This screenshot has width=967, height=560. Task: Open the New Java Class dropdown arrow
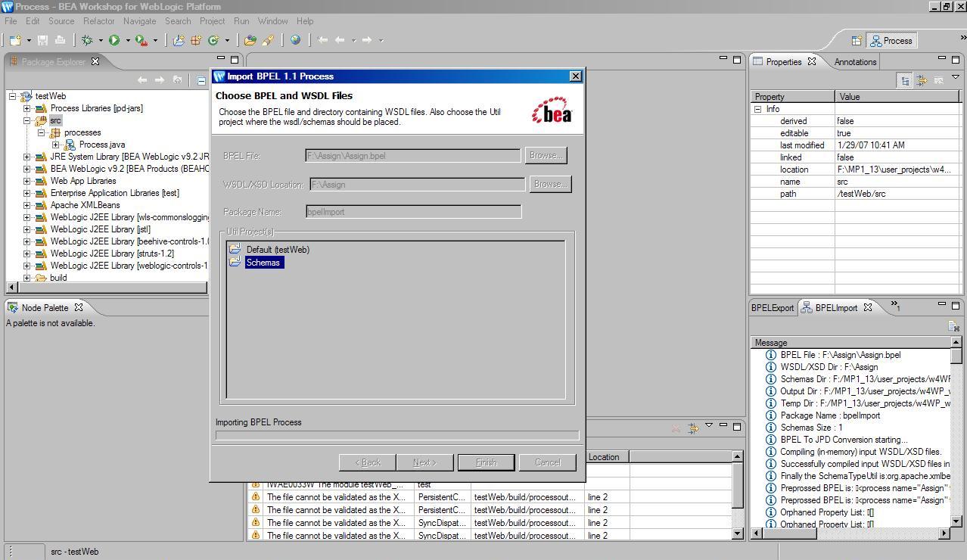tap(226, 41)
